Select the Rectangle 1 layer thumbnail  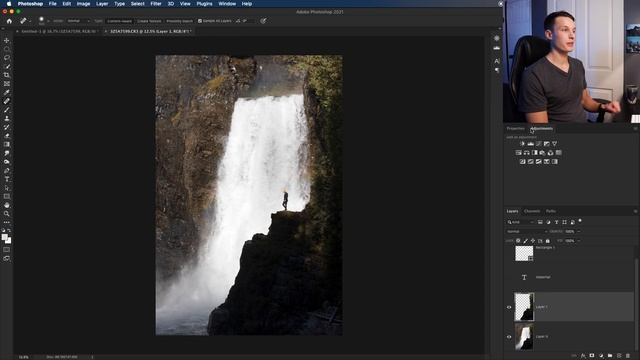click(524, 253)
